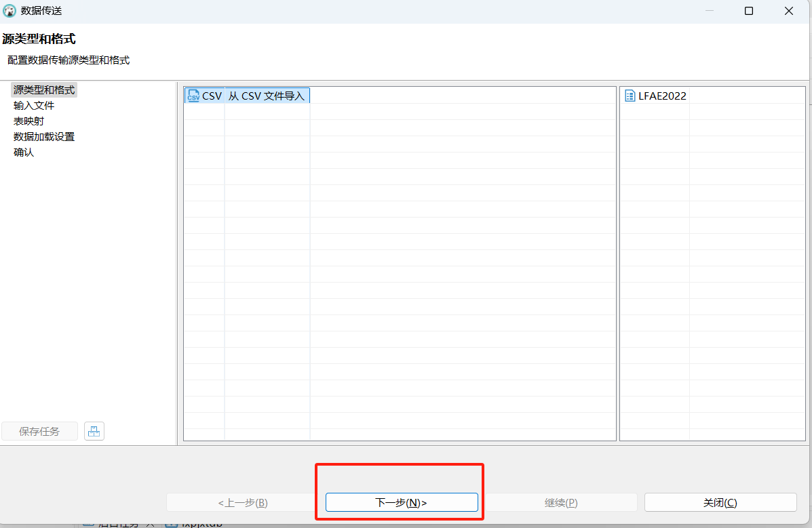The height and width of the screenshot is (528, 812).
Task: Close the 数据传送 dialog with X
Action: pyautogui.click(x=789, y=11)
